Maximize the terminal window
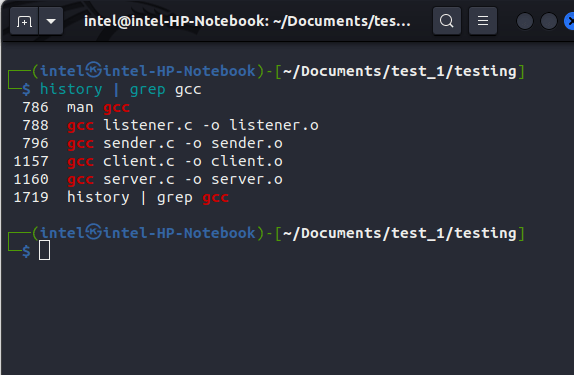Screen dimensions: 574x375 point(548,21)
